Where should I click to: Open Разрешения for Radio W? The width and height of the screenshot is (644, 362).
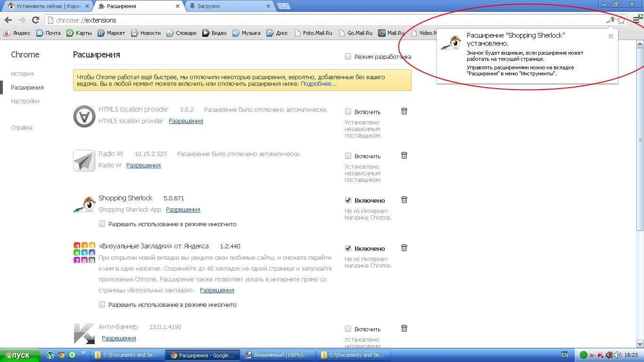click(143, 165)
